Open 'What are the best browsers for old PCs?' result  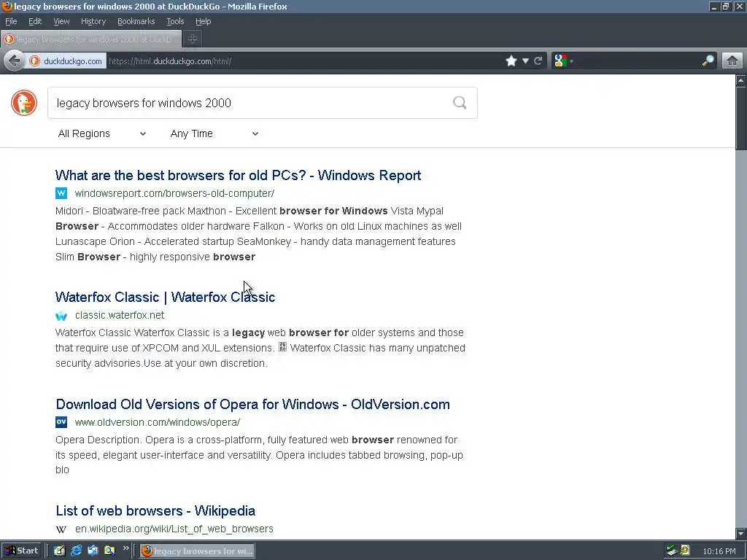(239, 175)
